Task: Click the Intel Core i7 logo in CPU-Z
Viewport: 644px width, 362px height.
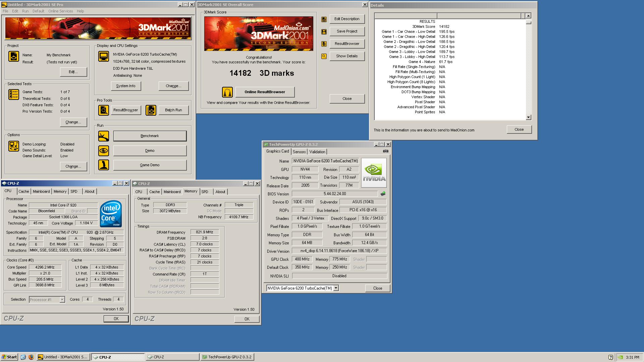Action: coord(111,214)
